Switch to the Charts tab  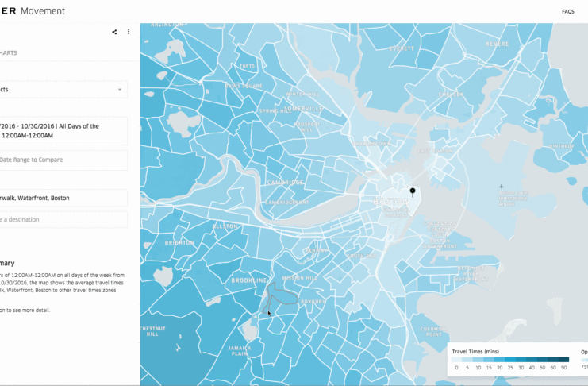10,53
